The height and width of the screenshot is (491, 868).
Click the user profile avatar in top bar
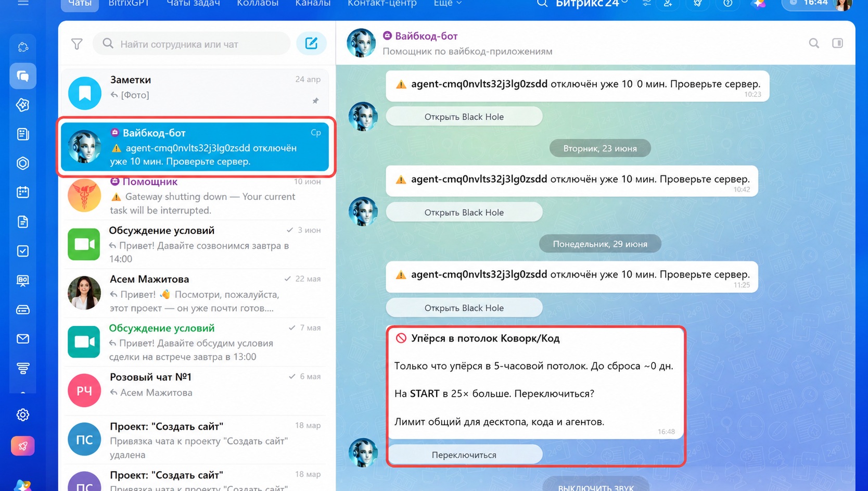click(x=843, y=4)
